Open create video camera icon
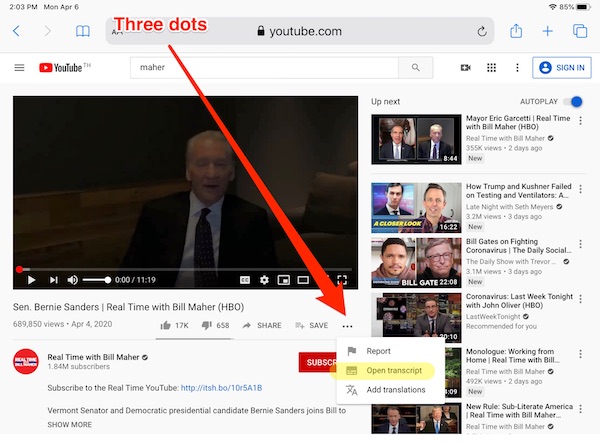This screenshot has width=600, height=446. click(465, 68)
